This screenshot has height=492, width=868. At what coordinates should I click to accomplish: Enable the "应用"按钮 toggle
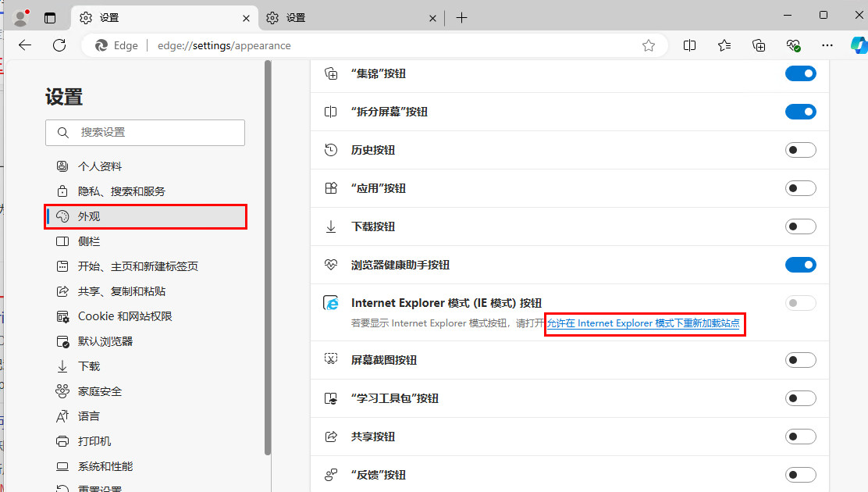click(800, 188)
